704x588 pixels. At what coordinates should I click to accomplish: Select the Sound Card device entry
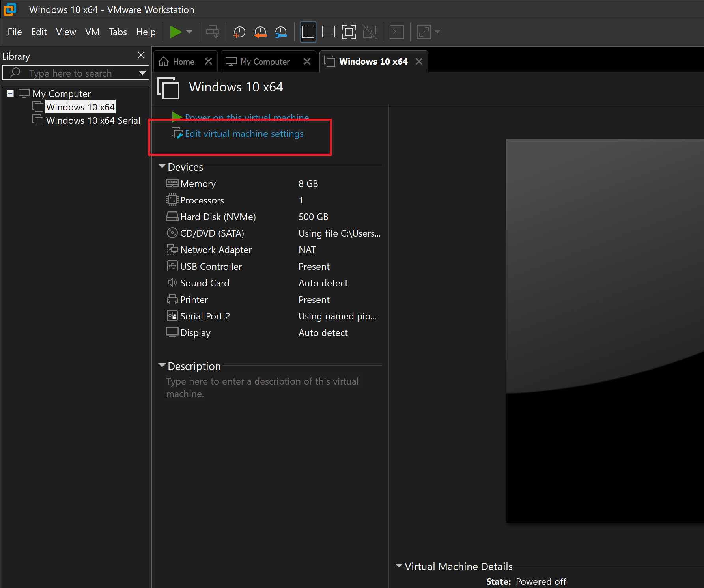204,283
